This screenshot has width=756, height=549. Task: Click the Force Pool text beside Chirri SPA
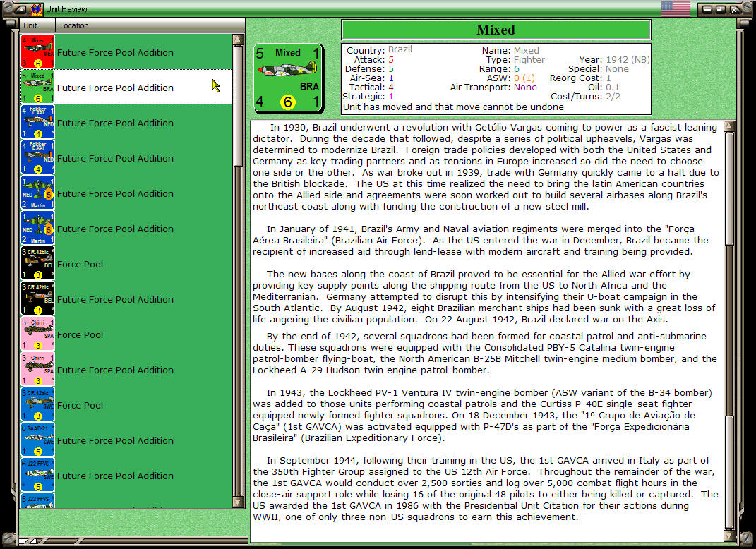(80, 334)
